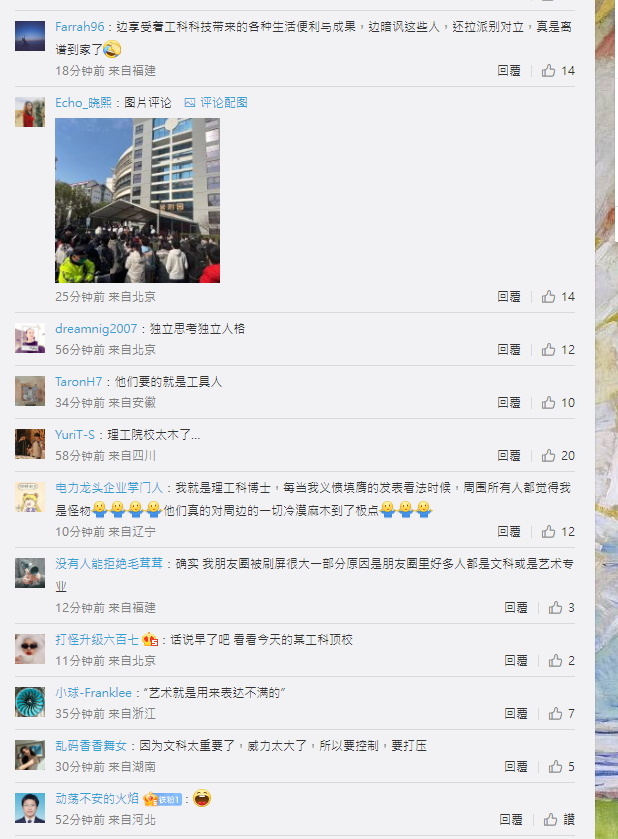Like the 电力龙头企业掌门人 comment
Screen dimensions: 618x839
pos(558,531)
